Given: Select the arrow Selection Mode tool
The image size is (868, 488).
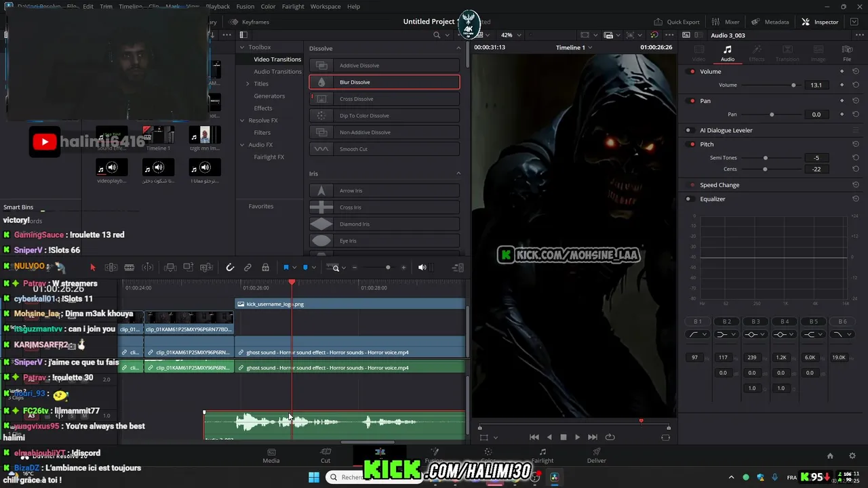Looking at the screenshot, I should (x=93, y=268).
